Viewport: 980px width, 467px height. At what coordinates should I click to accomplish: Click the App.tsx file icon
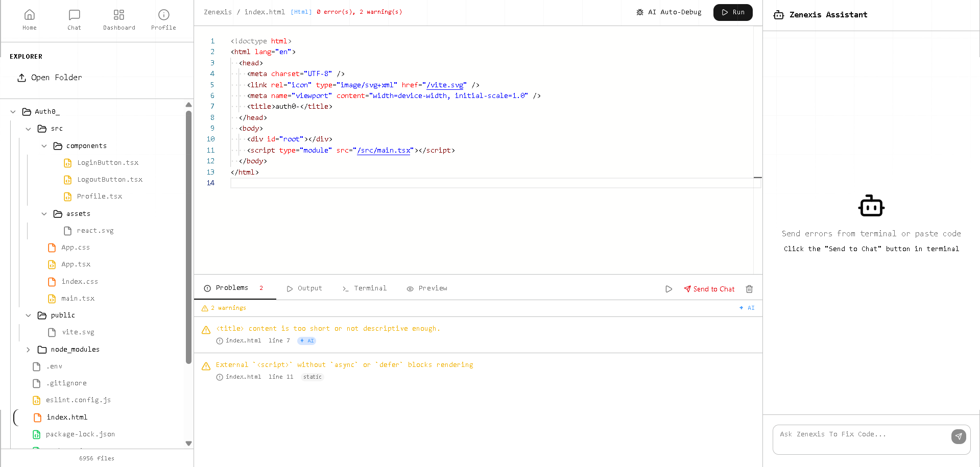click(x=52, y=264)
